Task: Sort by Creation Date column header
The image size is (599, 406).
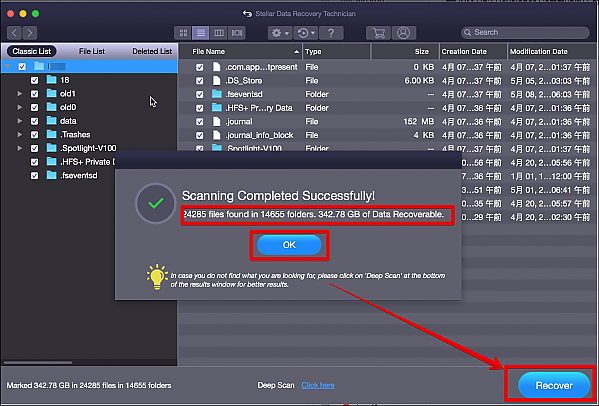Action: pos(473,51)
